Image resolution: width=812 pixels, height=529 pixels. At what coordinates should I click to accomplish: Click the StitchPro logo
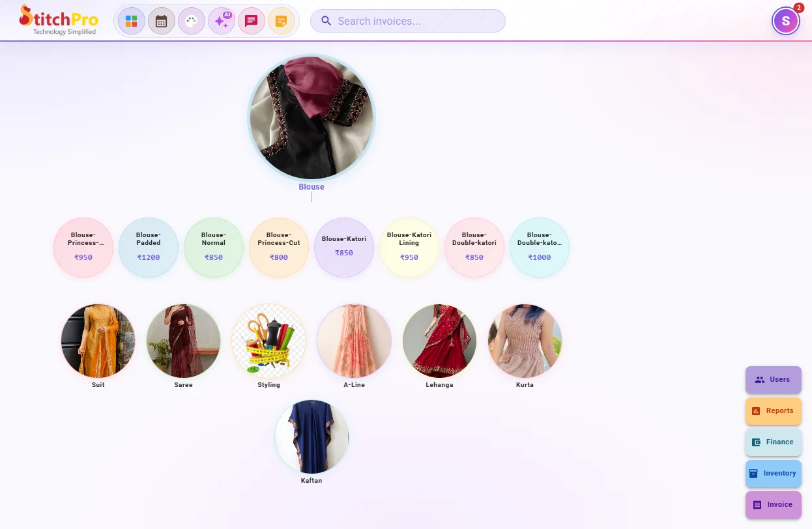[x=59, y=20]
